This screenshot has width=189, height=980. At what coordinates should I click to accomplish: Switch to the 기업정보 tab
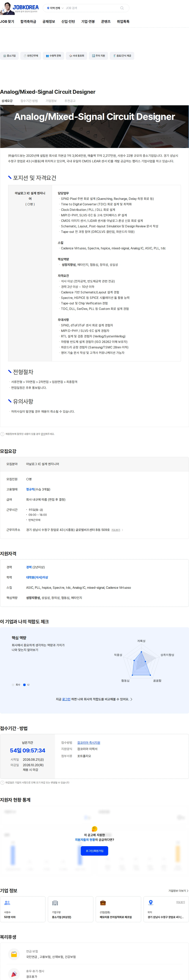point(51,101)
